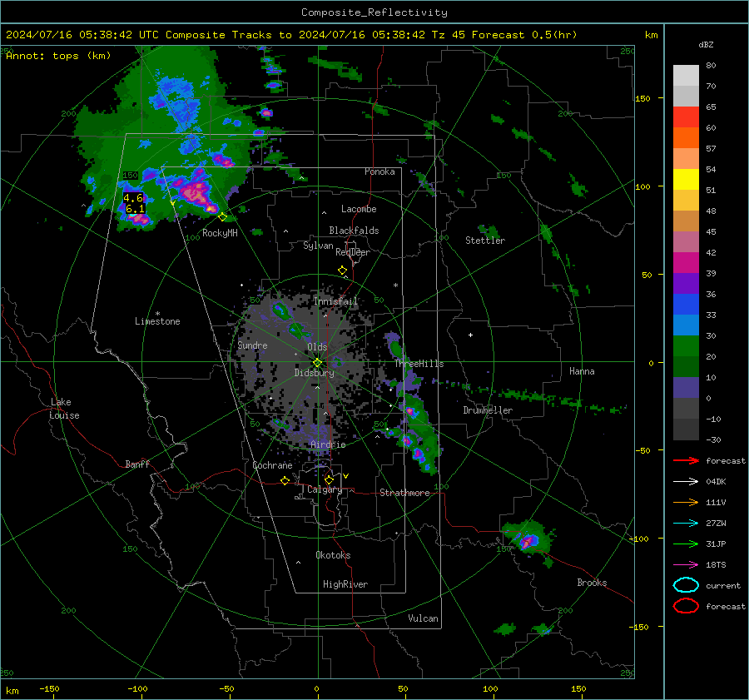The width and height of the screenshot is (749, 700).
Task: Click the 2024/07/16 05:38:42 UTC header line
Action: [x=291, y=35]
